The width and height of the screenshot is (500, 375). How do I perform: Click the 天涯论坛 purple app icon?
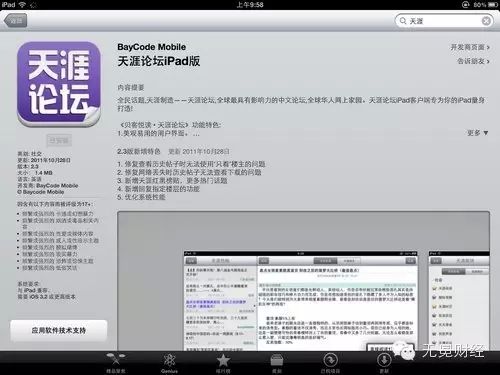(59, 84)
